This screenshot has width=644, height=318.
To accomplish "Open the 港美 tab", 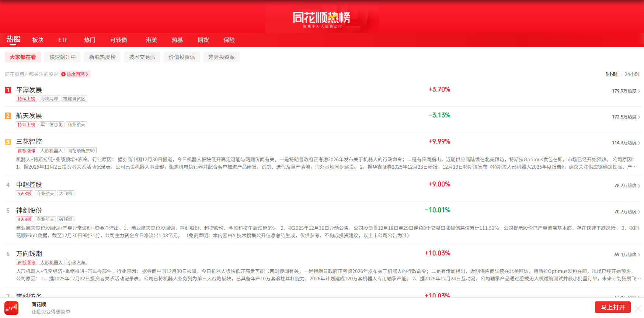I will [151, 40].
